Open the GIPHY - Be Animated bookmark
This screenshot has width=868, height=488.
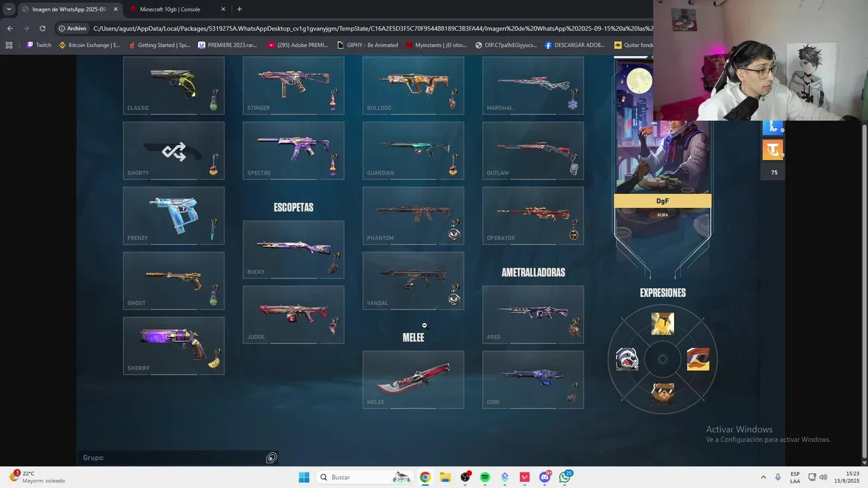coord(368,45)
